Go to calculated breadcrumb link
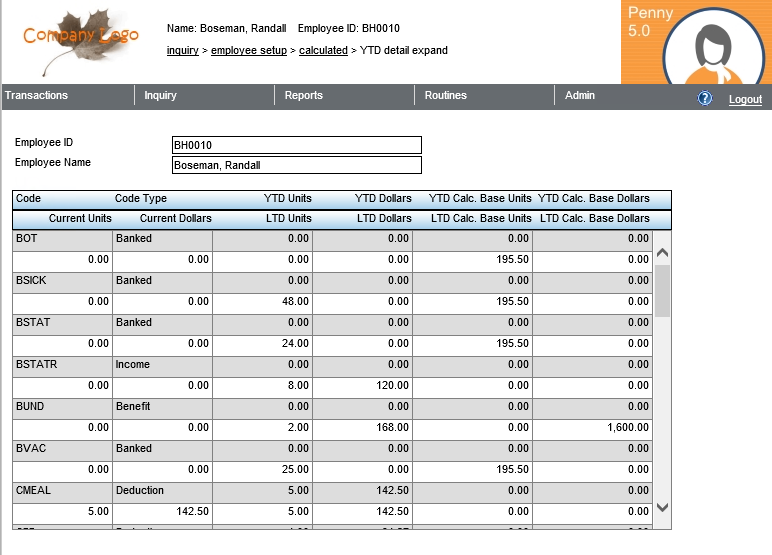Viewport: 772px width, 555px height. 323,50
